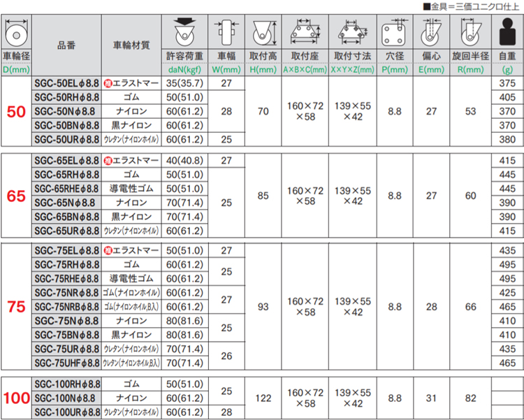The width and height of the screenshot is (524, 420).
Task: Click the red badge in SGC-75EL row
Action: point(108,250)
